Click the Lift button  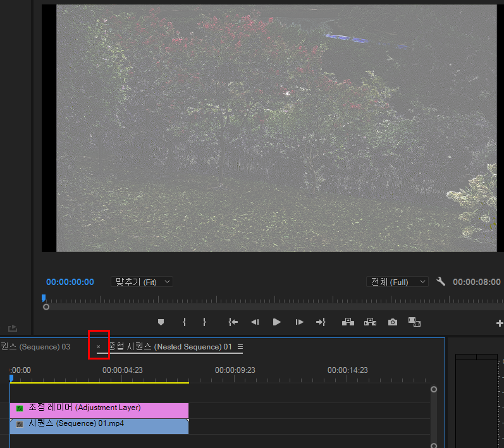tap(348, 322)
